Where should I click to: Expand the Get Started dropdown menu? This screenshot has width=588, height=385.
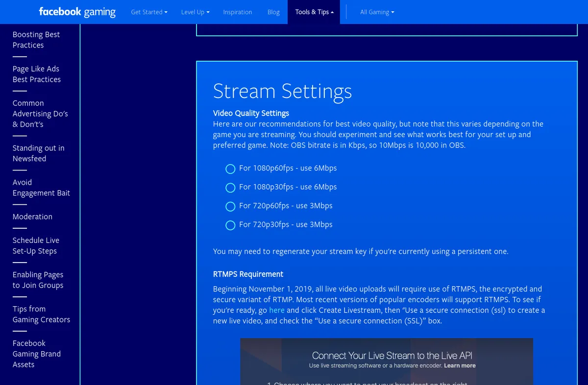tap(149, 12)
